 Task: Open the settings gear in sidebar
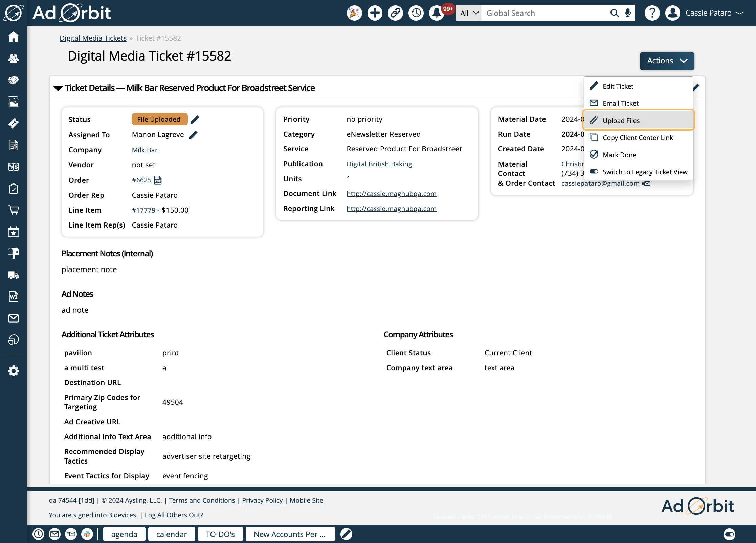(x=14, y=371)
